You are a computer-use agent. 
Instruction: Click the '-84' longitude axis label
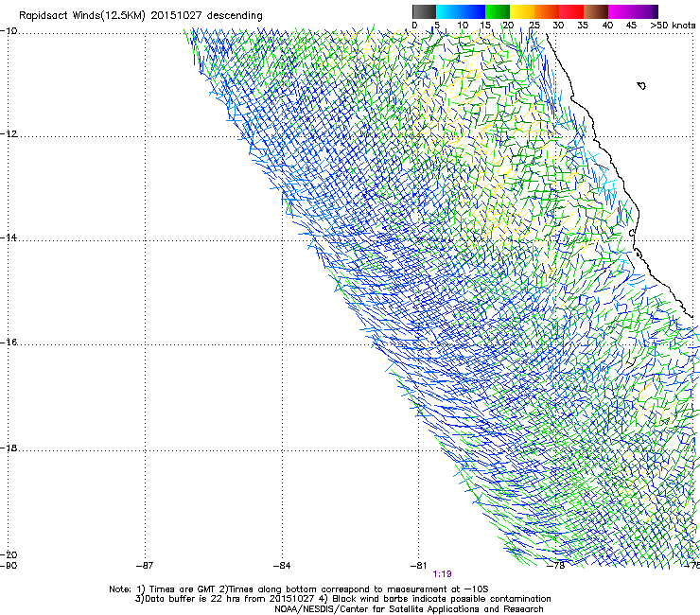pyautogui.click(x=282, y=566)
